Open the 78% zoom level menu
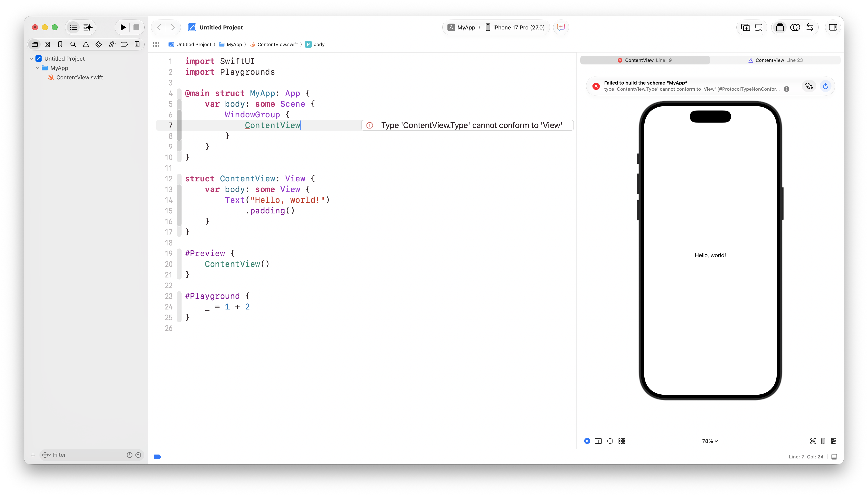 (710, 441)
